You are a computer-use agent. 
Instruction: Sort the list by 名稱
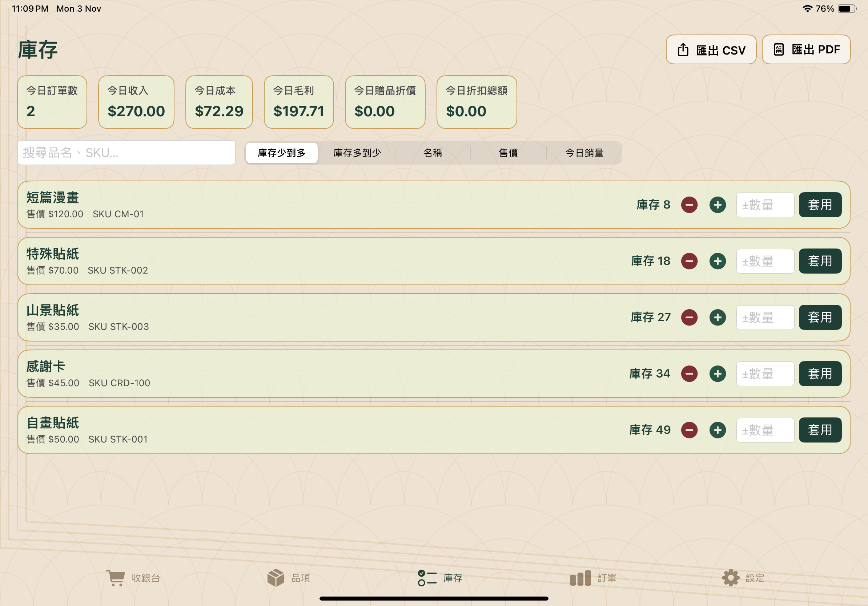coord(433,153)
